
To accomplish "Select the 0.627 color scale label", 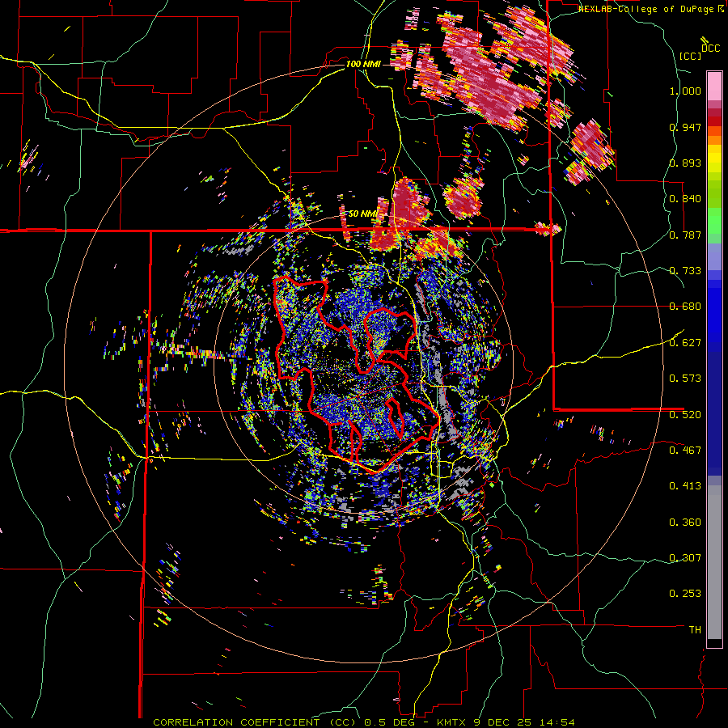I will (685, 343).
